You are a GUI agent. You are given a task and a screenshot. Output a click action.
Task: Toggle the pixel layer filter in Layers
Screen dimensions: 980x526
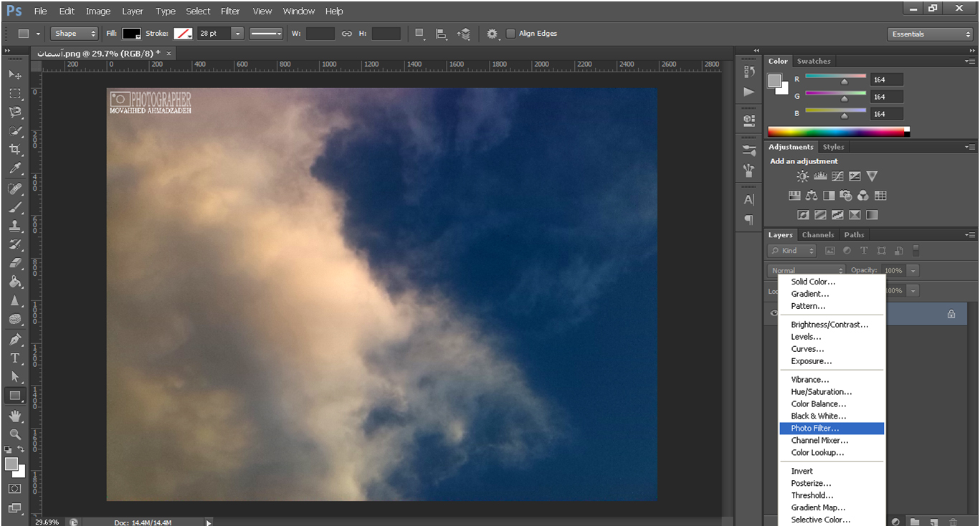(830, 251)
